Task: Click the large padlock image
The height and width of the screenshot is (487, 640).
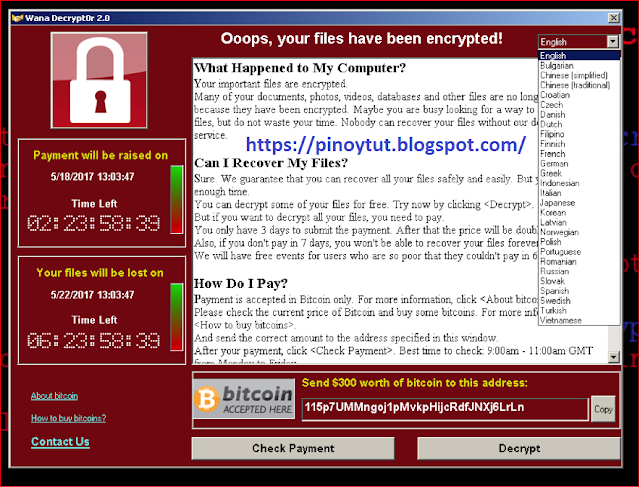Action: click(x=99, y=80)
